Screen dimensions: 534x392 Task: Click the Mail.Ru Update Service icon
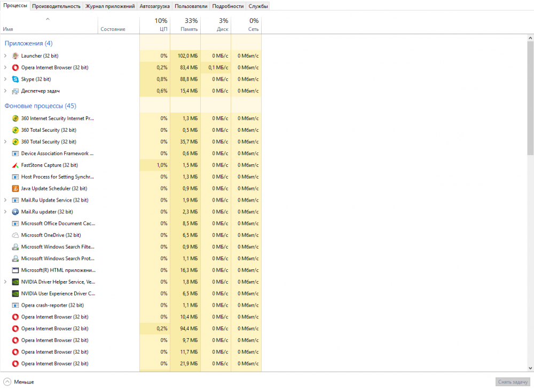tap(15, 200)
